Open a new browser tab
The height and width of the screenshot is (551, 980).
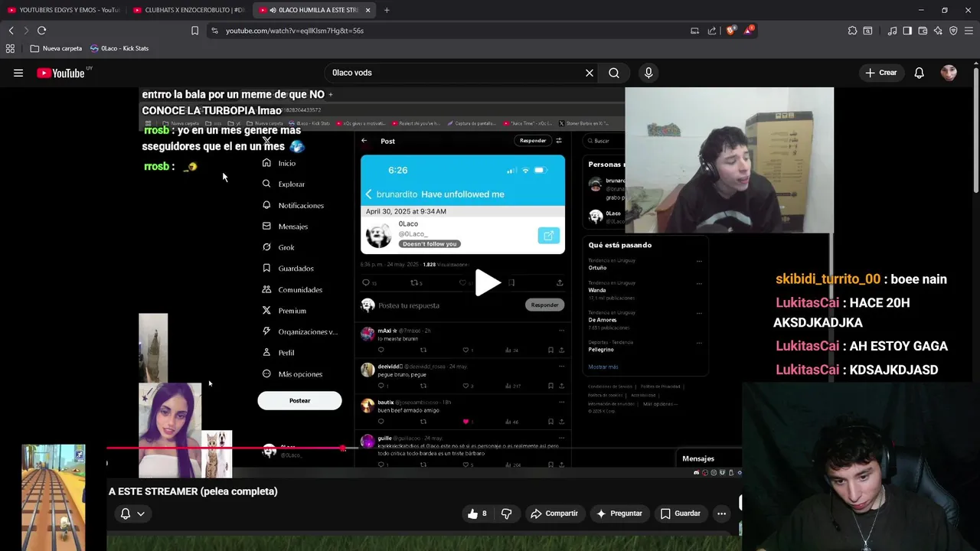click(387, 10)
